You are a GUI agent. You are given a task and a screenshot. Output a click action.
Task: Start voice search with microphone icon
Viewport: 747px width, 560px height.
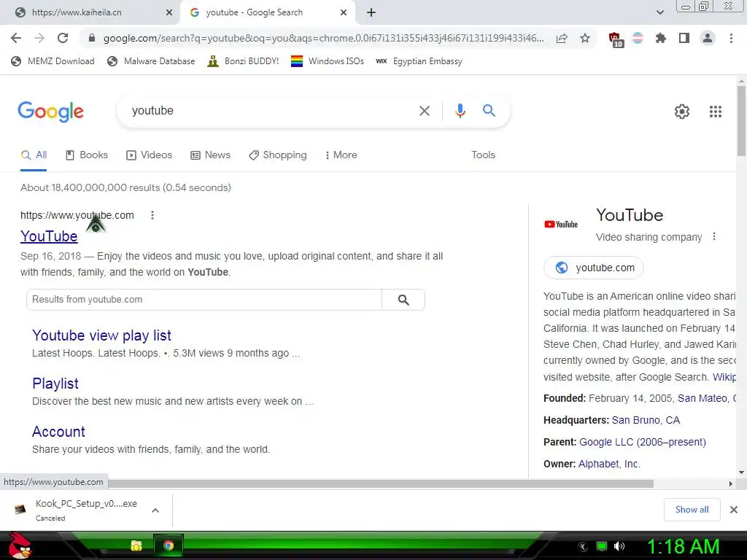[x=460, y=111]
